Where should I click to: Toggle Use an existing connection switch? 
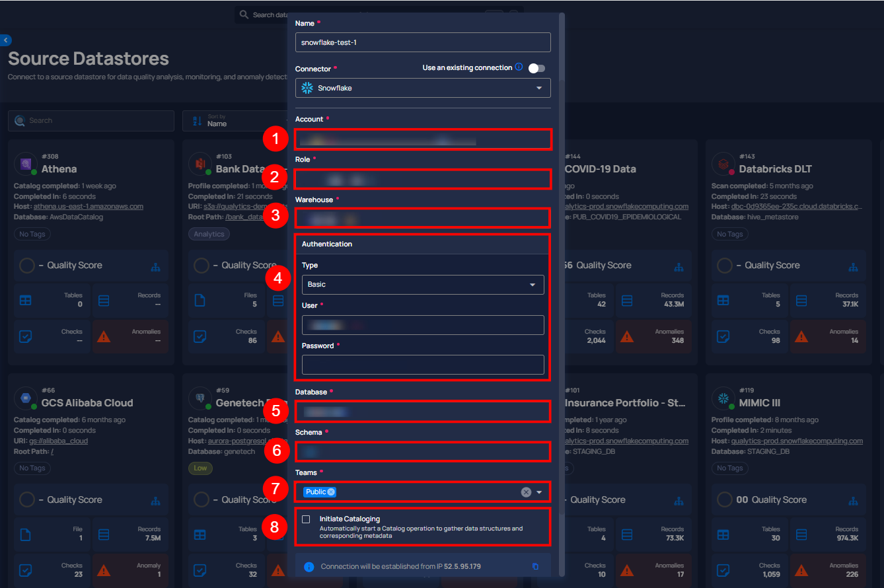(x=536, y=68)
